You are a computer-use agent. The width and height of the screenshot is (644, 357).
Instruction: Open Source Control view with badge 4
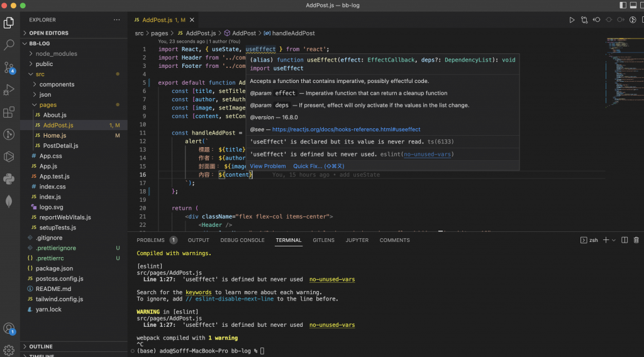(9, 67)
